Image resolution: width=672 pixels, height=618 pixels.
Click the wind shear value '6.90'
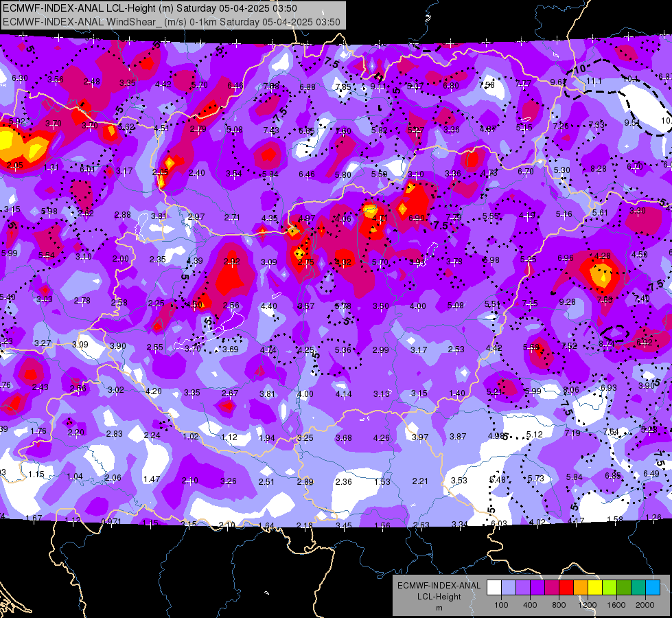(x=417, y=218)
